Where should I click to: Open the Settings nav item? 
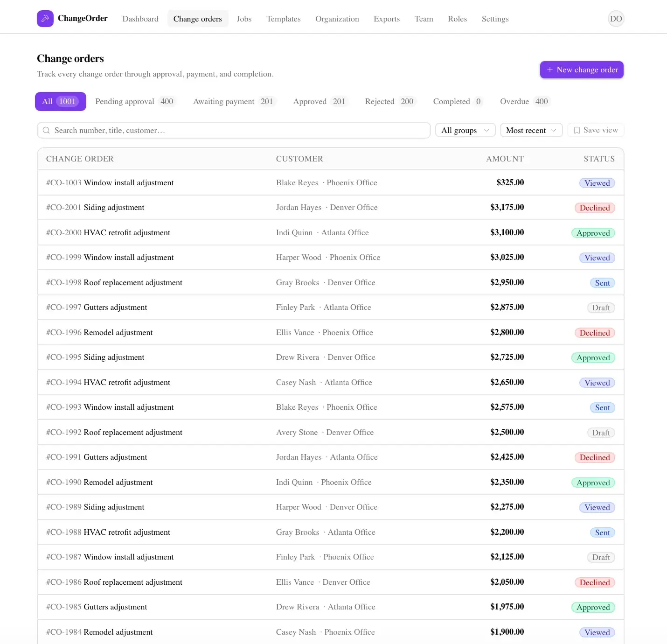click(495, 19)
